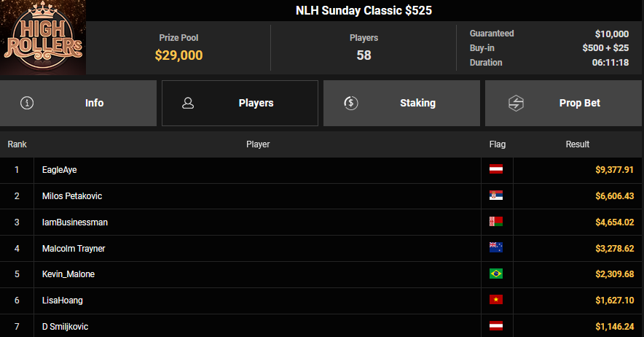Screen dimensions: 644x337
Task: Click the High Rollers logo
Action: [x=43, y=38]
